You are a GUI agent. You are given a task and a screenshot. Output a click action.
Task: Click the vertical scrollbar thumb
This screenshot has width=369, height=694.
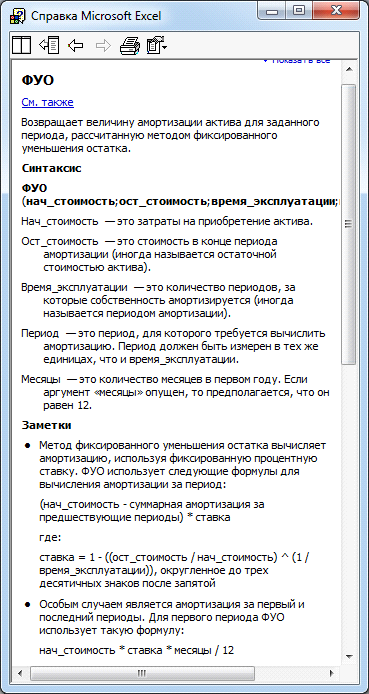click(x=349, y=224)
